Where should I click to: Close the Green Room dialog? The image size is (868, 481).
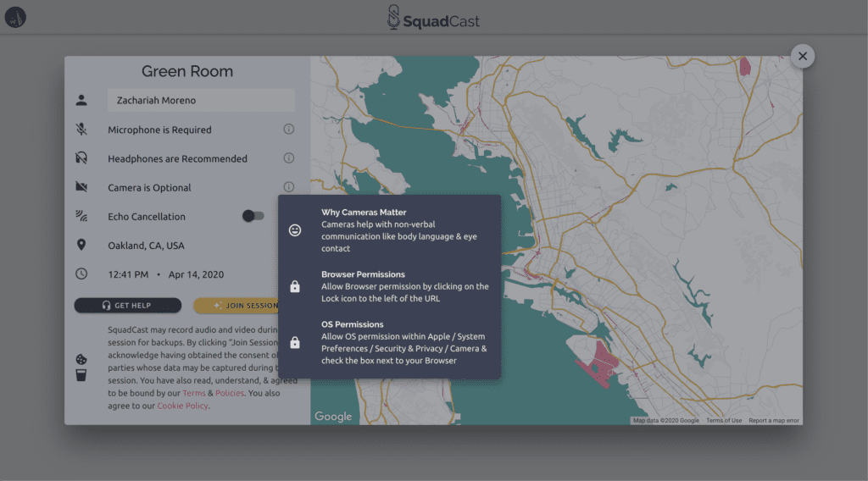click(x=802, y=56)
